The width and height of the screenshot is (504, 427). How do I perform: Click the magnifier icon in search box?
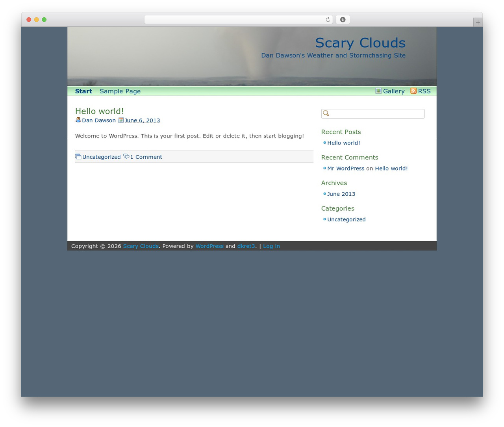pyautogui.click(x=326, y=113)
